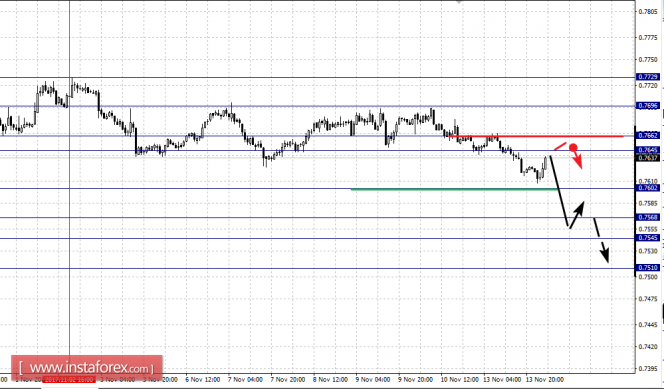Click the 0.7775 value on price axis
Image resolution: width=664 pixels, height=389 pixels.
click(x=648, y=38)
